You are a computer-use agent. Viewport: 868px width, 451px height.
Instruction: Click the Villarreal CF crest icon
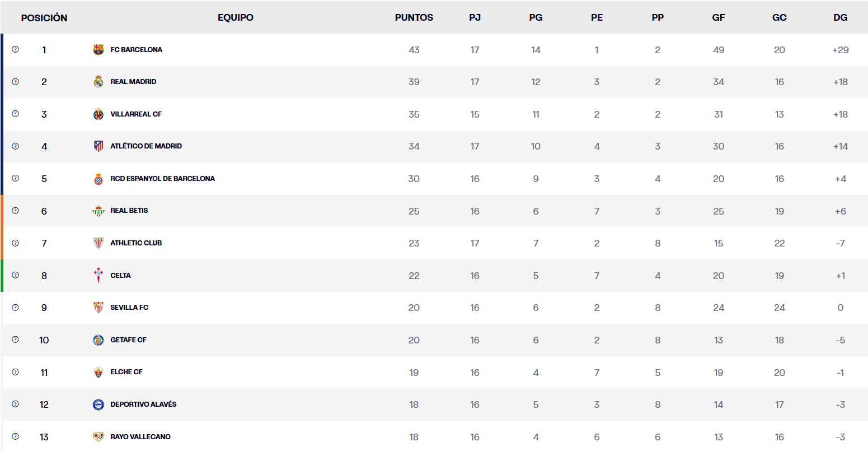tap(98, 114)
